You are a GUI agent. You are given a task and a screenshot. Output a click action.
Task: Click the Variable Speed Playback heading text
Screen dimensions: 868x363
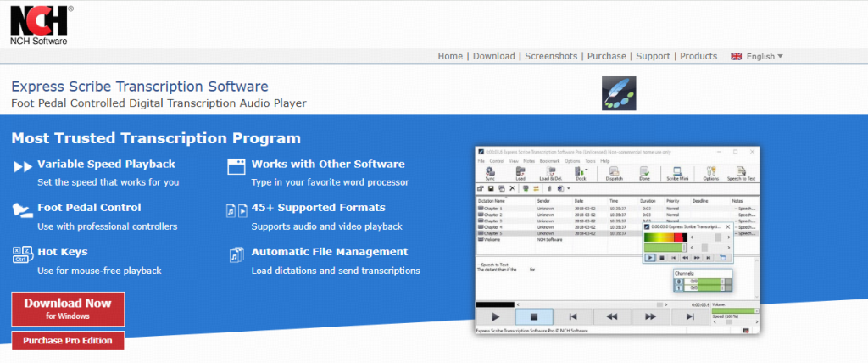click(106, 164)
